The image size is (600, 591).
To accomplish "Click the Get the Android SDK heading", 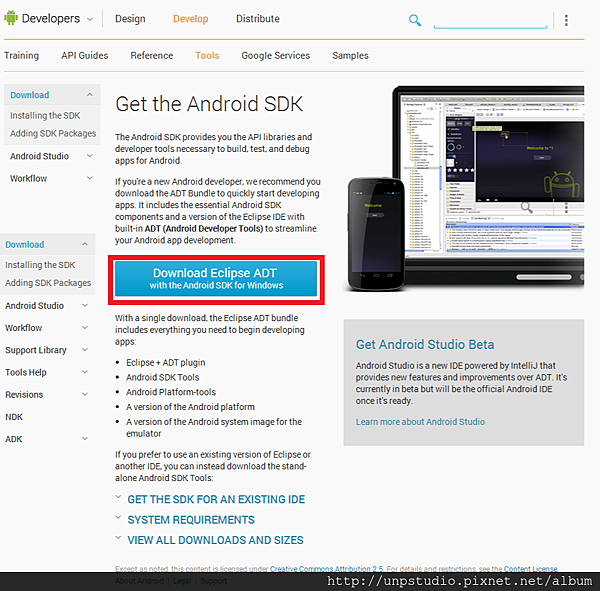I will (x=209, y=104).
